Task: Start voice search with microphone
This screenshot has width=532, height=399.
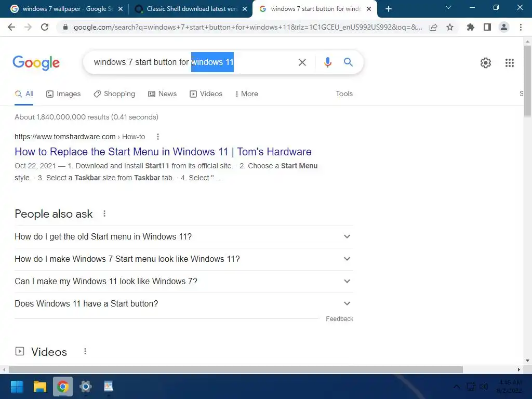Action: tap(327, 62)
